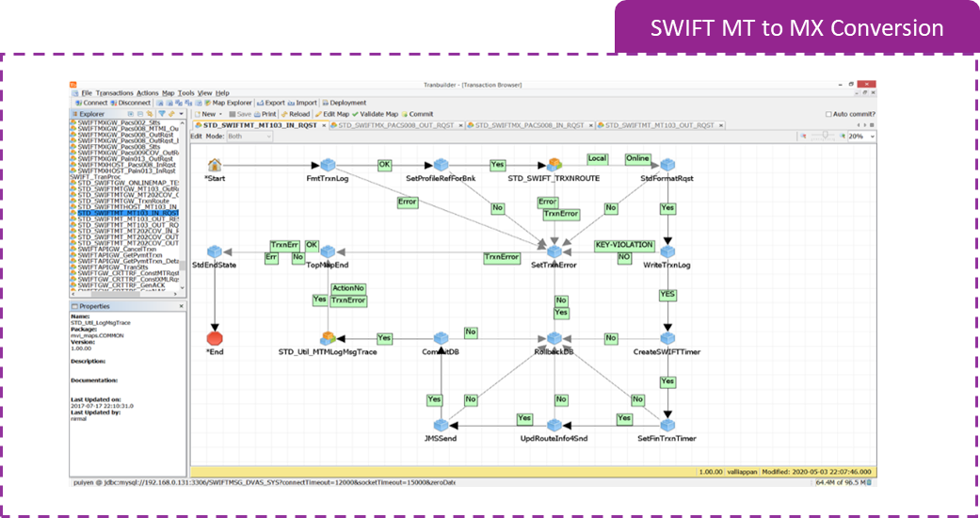Click the Start home node icon
The width and height of the screenshot is (980, 518).
215,166
